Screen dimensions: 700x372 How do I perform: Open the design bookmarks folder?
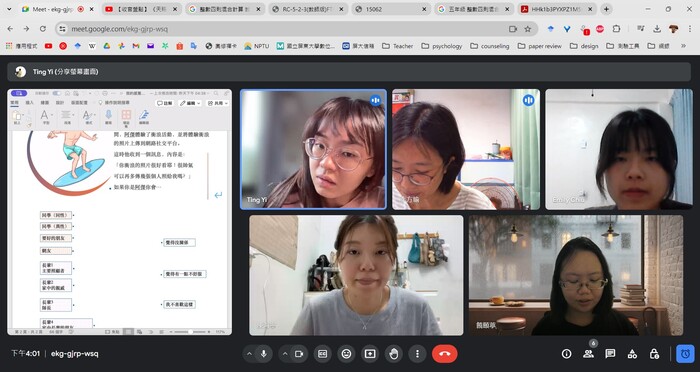[x=584, y=46]
